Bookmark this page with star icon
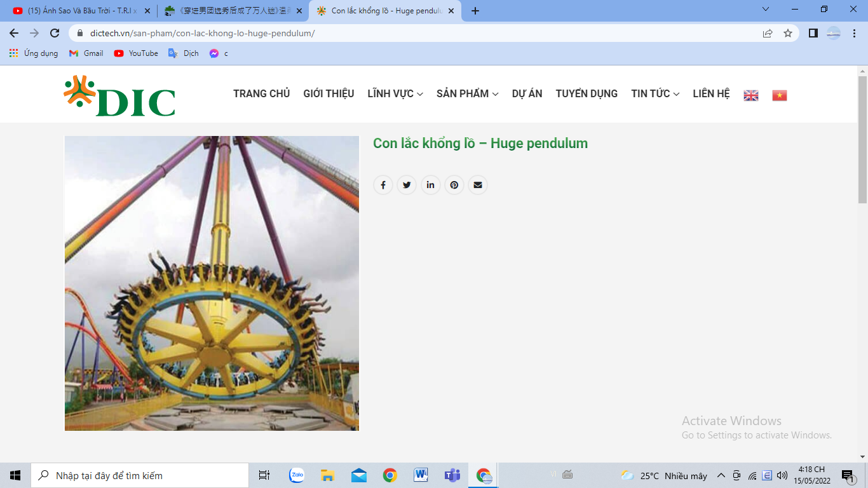This screenshot has width=868, height=488. (x=788, y=33)
